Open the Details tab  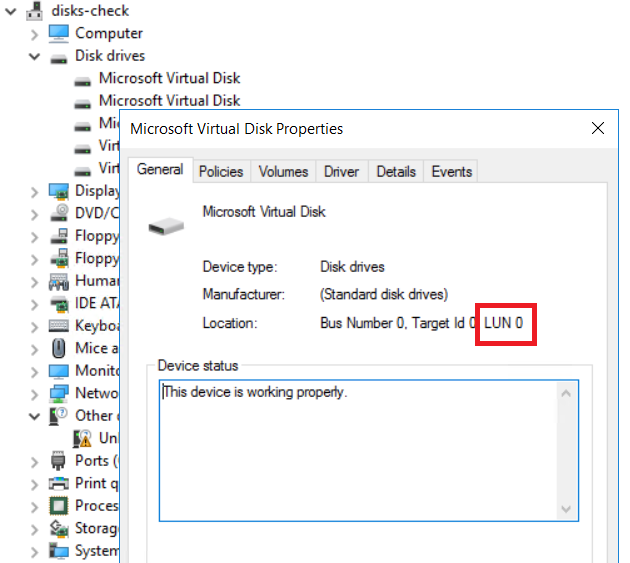click(396, 172)
